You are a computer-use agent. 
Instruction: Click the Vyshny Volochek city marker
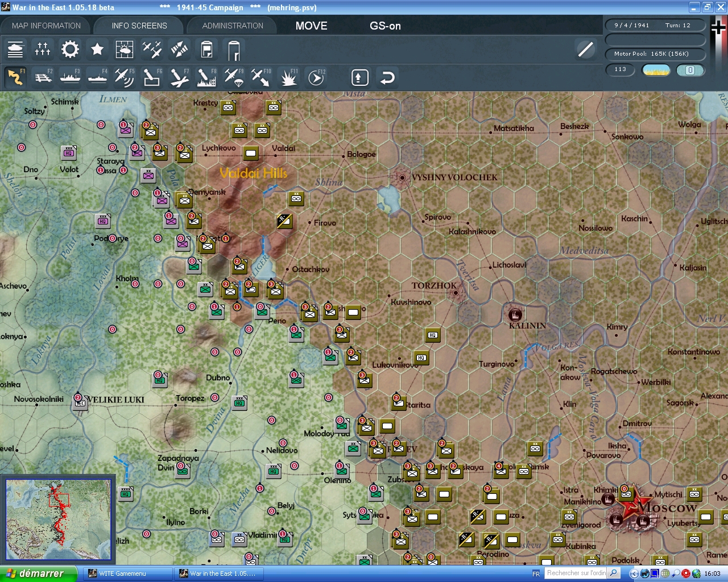402,177
